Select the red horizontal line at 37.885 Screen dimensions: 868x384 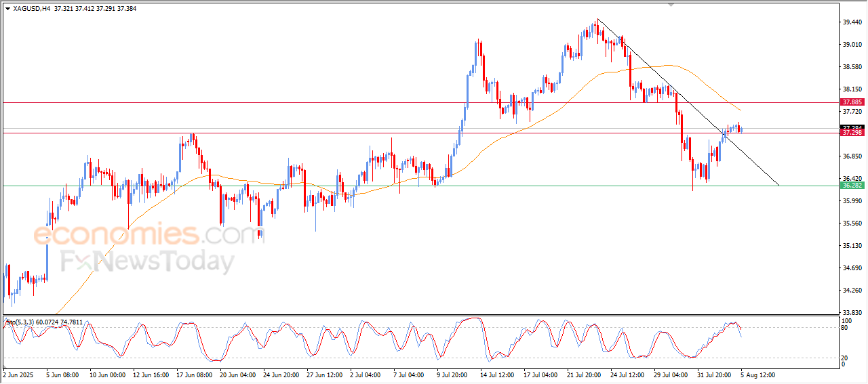(420, 103)
